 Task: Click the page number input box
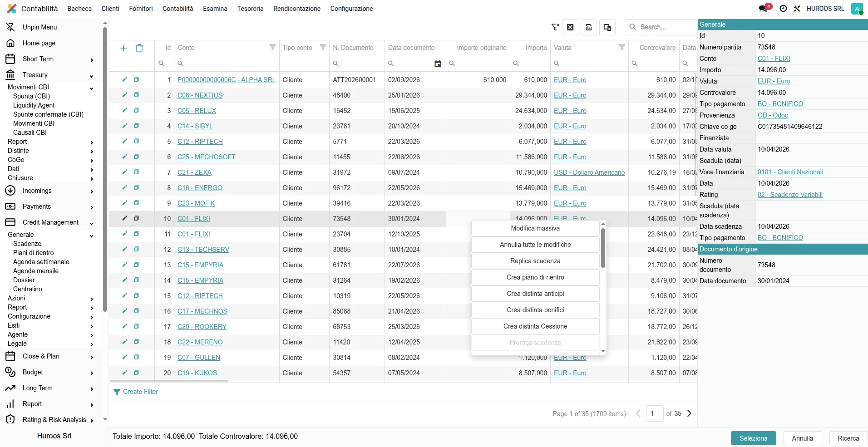pyautogui.click(x=654, y=413)
